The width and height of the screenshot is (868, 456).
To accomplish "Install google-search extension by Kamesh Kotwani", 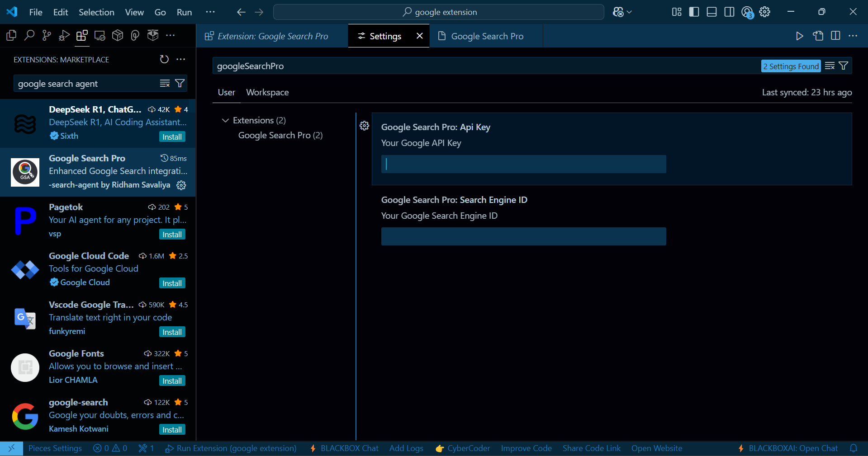I will click(x=172, y=429).
